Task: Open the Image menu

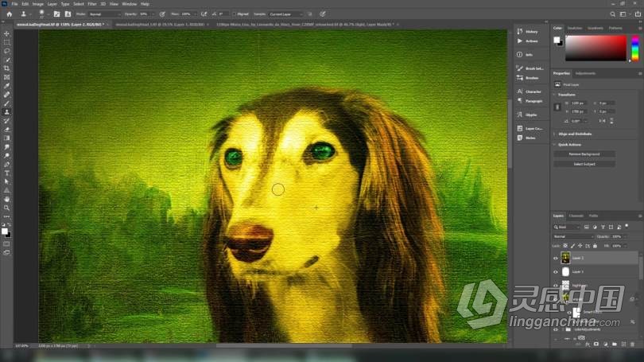Action: pos(38,4)
